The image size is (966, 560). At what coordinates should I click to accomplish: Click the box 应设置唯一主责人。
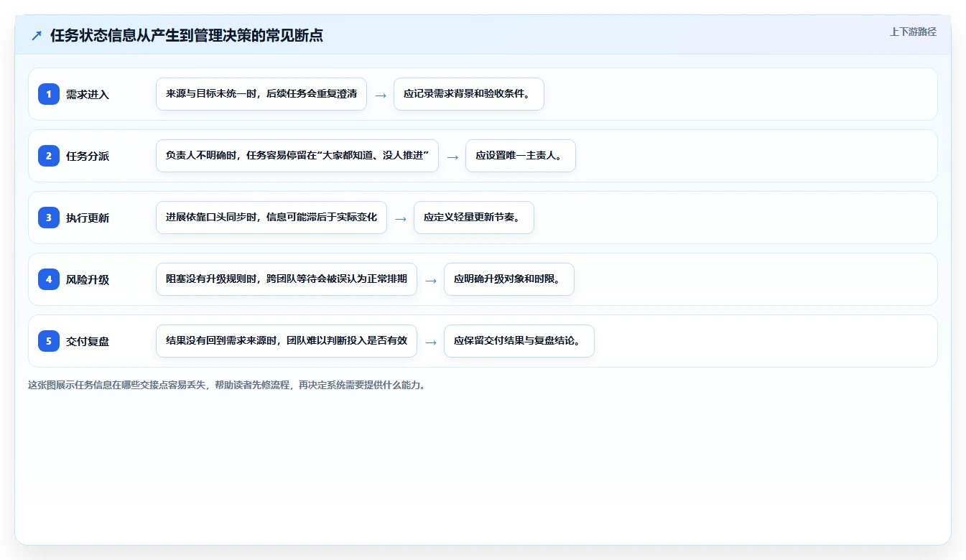[x=521, y=156]
